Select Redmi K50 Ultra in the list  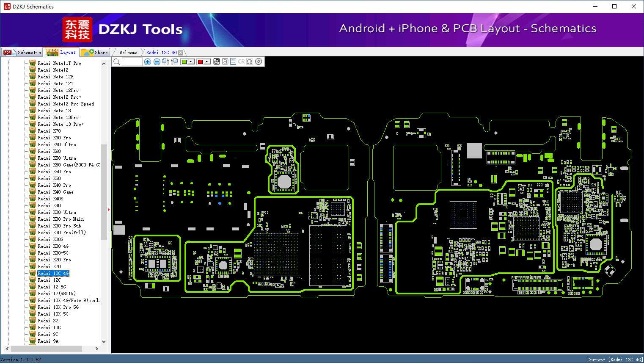(57, 158)
